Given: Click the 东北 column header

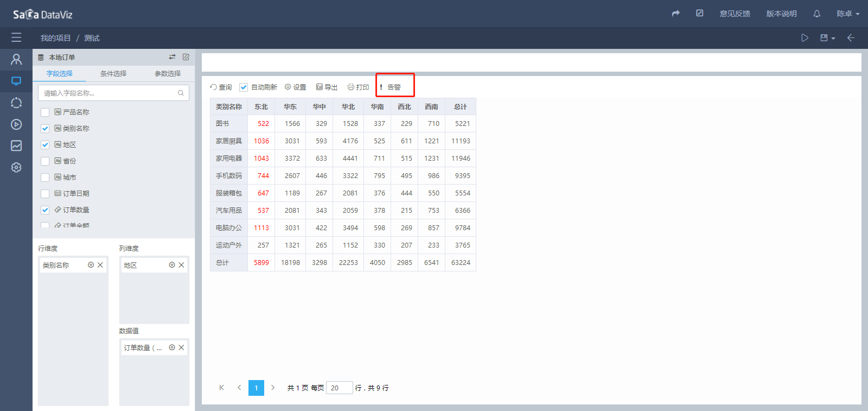Looking at the screenshot, I should 261,106.
